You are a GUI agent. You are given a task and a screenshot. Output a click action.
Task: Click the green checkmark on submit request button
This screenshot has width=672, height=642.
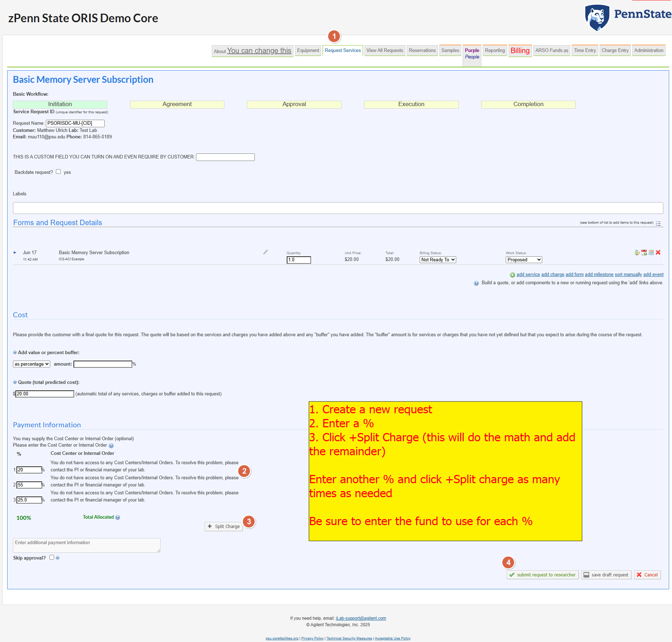click(512, 575)
